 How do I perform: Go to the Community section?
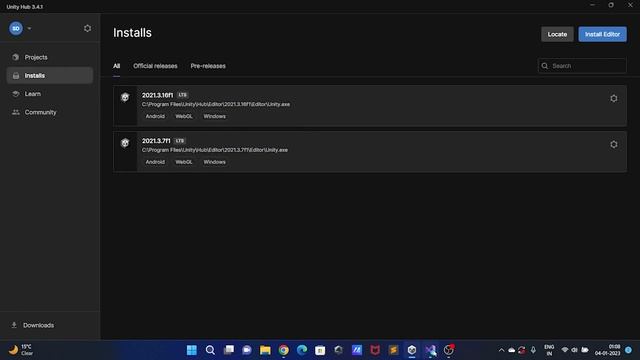click(50, 112)
